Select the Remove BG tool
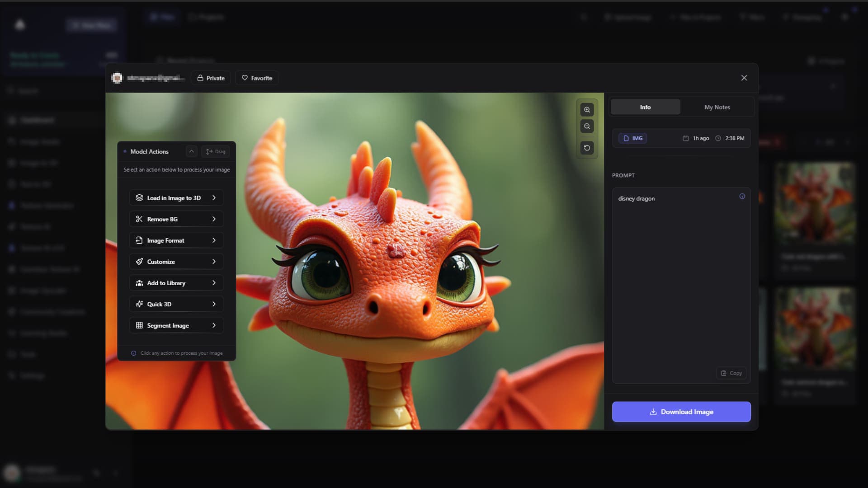This screenshot has height=488, width=868. [176, 219]
